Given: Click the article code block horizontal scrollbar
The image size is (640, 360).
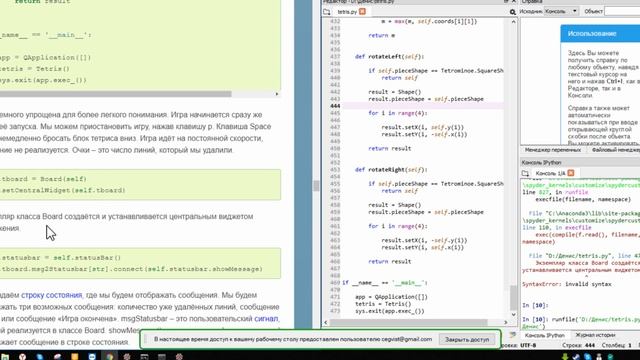Looking at the screenshot, I should pyautogui.click(x=116, y=94).
